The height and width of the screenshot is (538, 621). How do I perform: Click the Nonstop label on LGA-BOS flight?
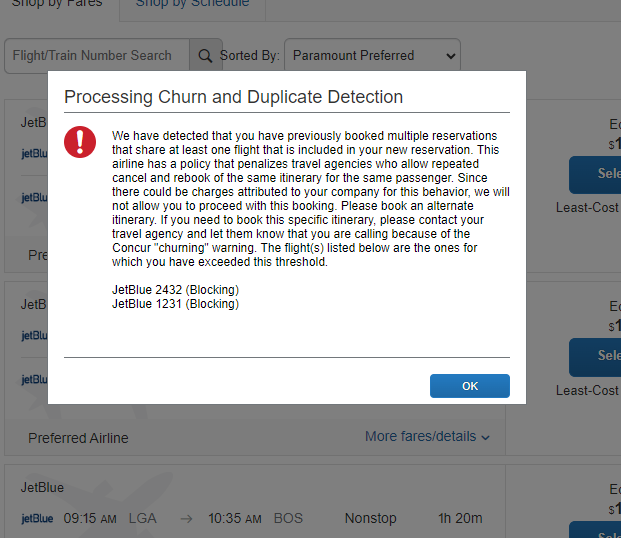371,518
